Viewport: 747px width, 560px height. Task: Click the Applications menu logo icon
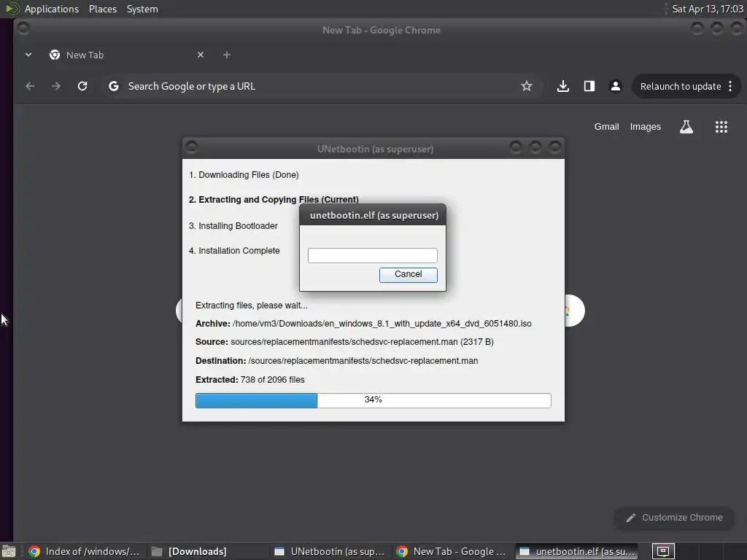12,9
